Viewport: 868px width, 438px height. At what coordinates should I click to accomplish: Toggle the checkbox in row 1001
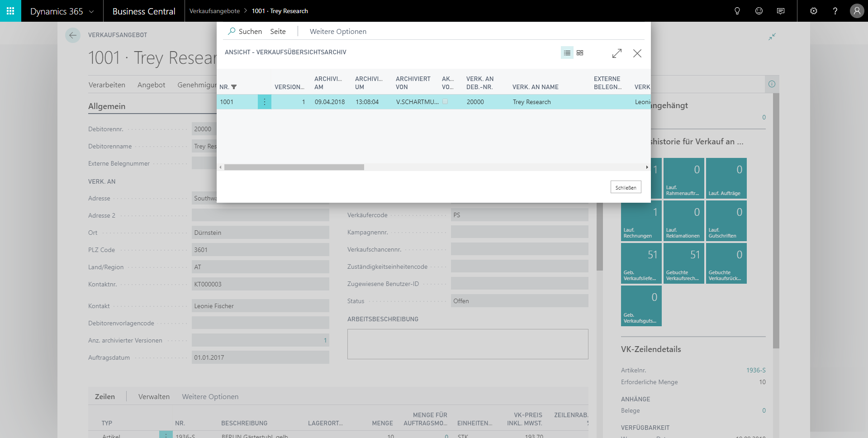445,102
